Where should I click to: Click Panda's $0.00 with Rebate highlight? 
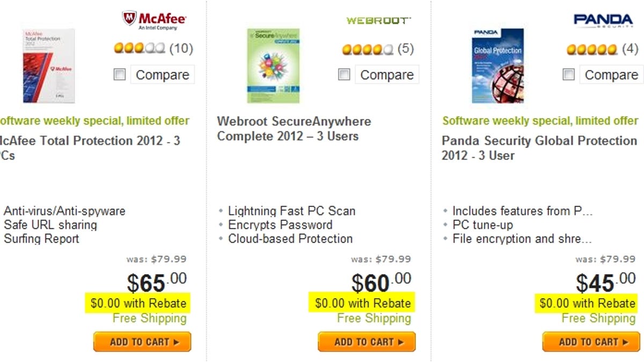tap(587, 304)
